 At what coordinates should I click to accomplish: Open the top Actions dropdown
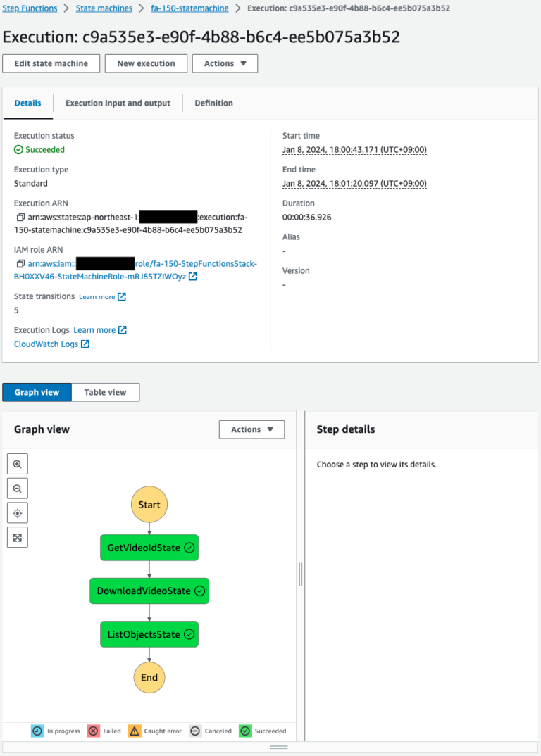click(225, 63)
